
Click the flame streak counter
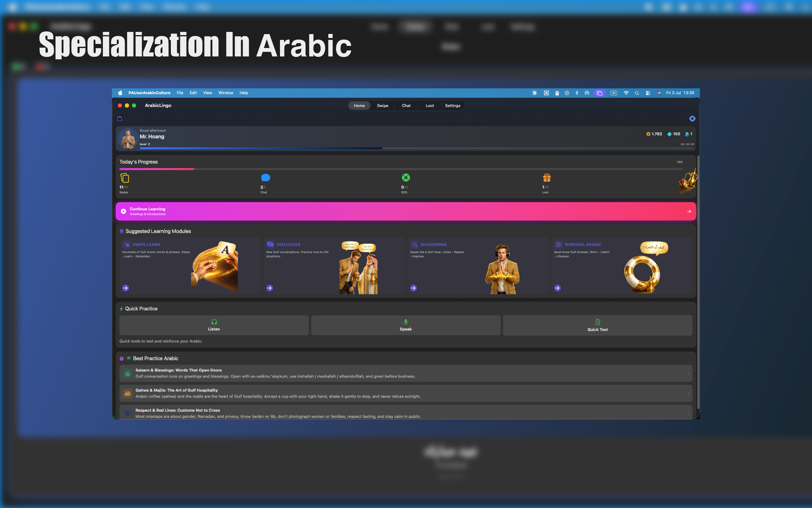(689, 134)
